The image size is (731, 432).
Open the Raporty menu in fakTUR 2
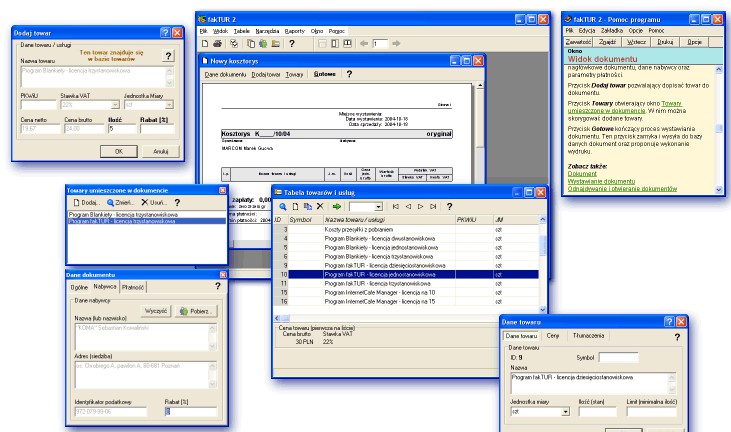295,31
